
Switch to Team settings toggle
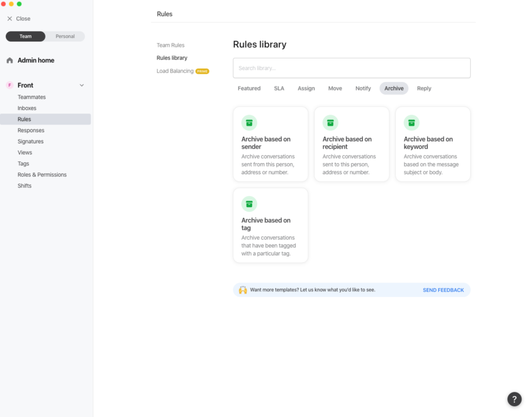(x=26, y=36)
